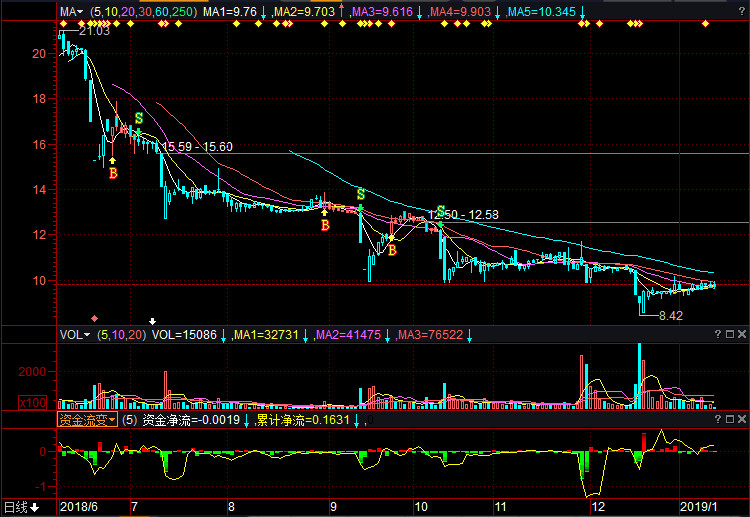
Task: Close the VOL panel with X icon
Action: coord(741,335)
